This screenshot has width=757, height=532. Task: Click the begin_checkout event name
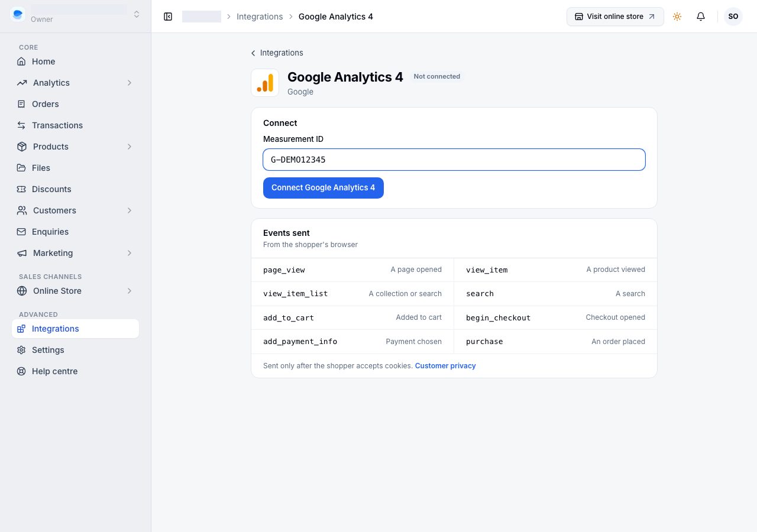(x=498, y=318)
